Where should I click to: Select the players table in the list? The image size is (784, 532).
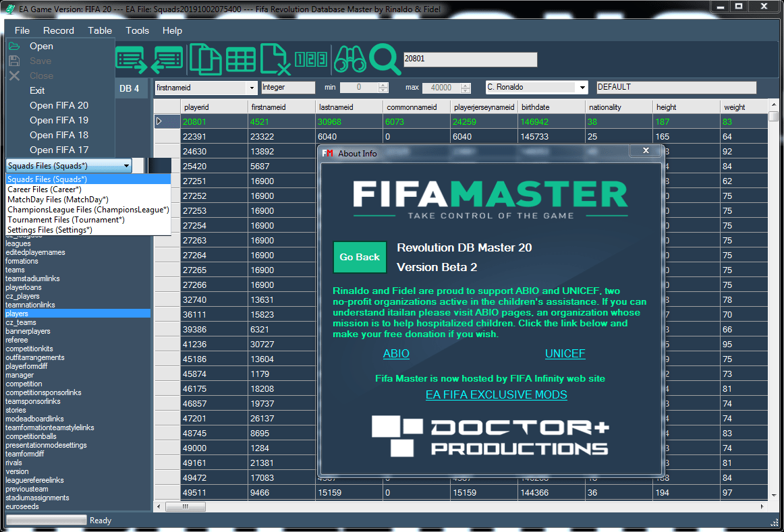click(78, 314)
